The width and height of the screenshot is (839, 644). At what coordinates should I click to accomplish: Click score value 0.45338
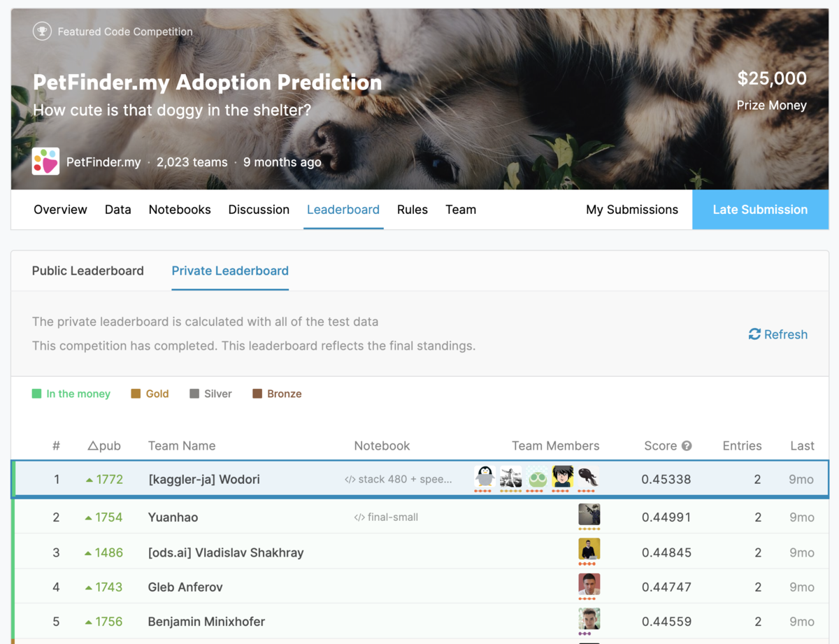tap(666, 480)
